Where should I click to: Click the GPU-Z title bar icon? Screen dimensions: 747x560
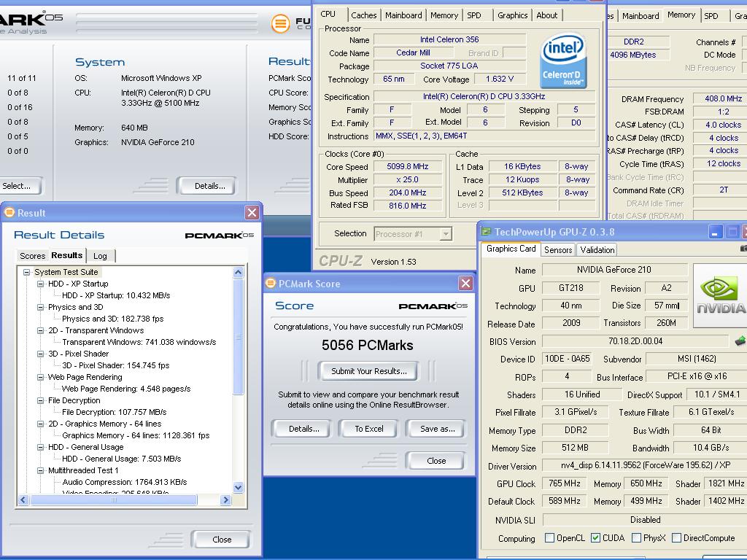(486, 232)
